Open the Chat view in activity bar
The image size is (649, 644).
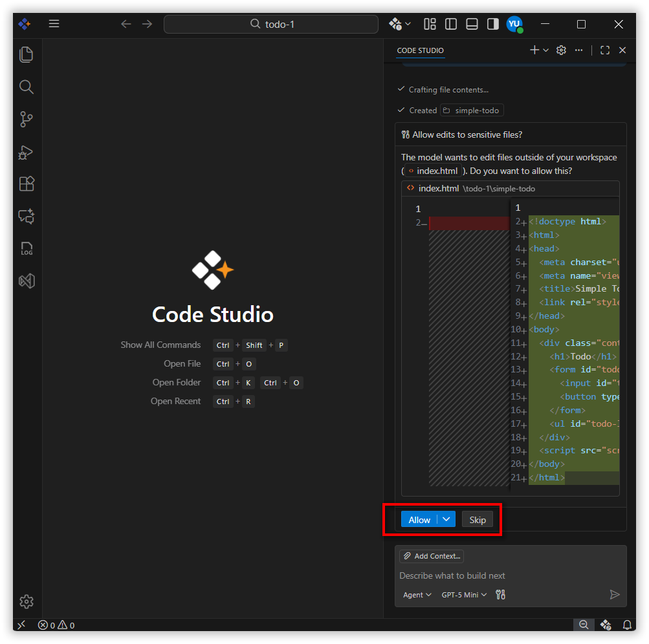pos(26,217)
